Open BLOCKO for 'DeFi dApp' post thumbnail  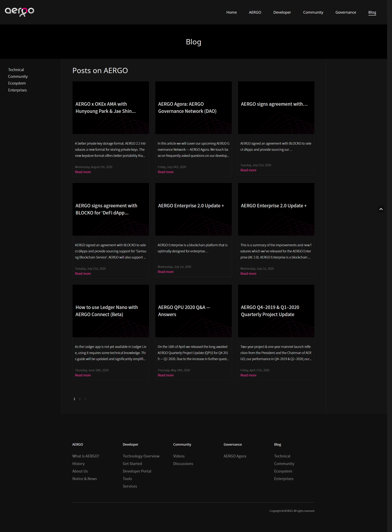click(x=111, y=209)
